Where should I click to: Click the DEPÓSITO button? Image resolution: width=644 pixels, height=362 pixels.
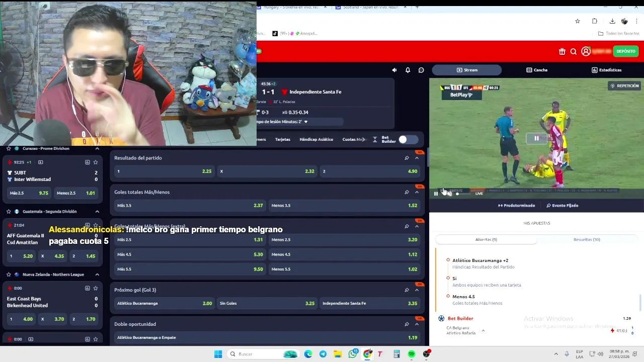[626, 51]
